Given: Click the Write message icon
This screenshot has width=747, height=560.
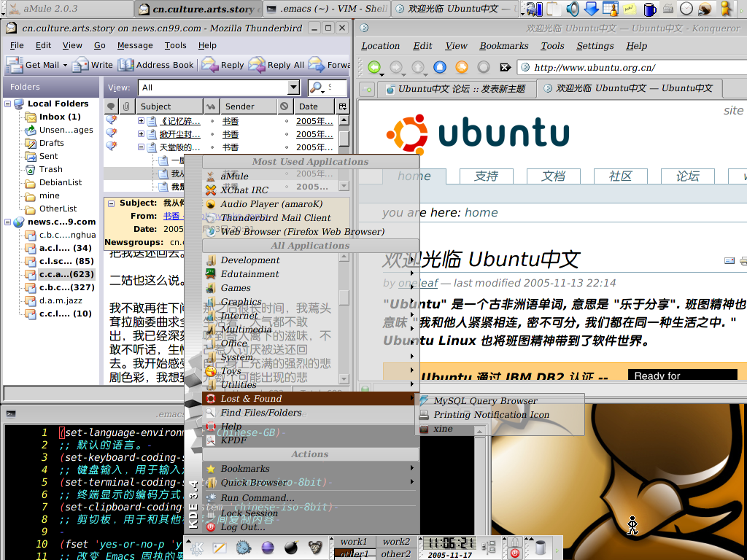Looking at the screenshot, I should (80, 65).
